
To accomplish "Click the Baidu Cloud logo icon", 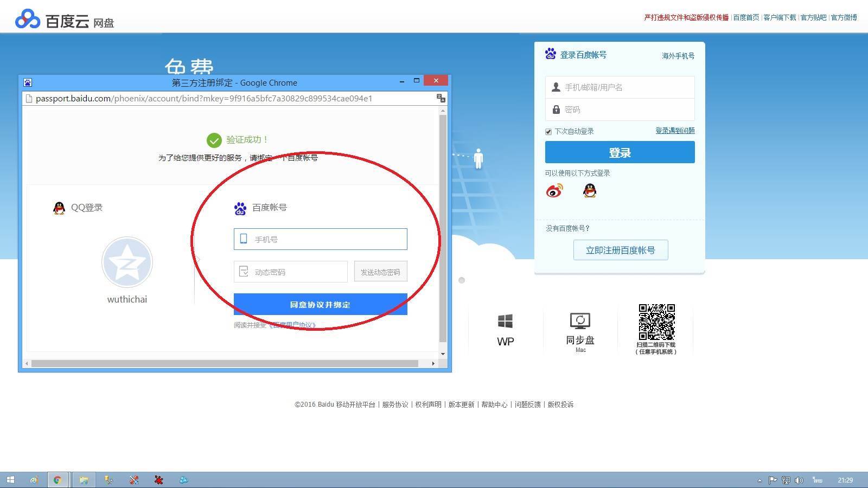I will click(x=28, y=19).
